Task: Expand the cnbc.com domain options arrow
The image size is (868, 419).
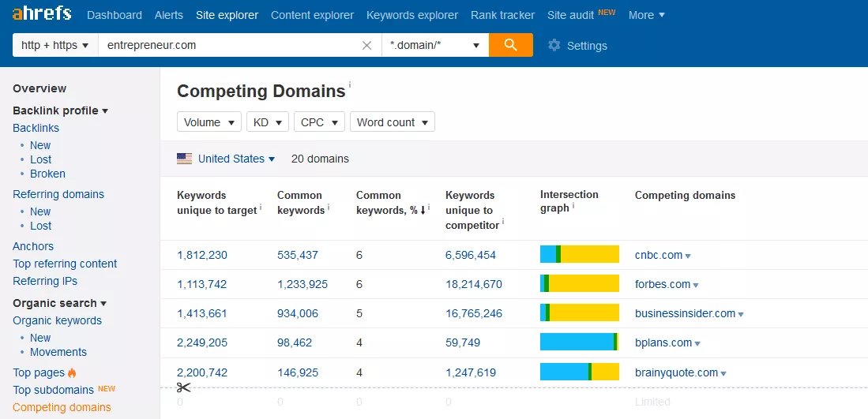Action: click(688, 256)
